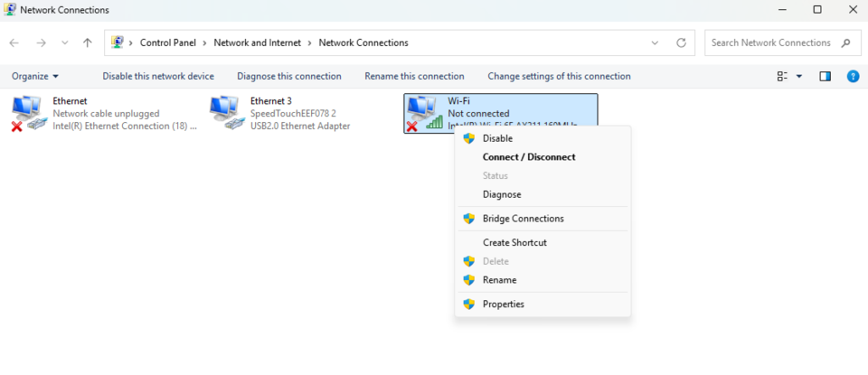Go back with the back arrow
868x375 pixels.
click(x=14, y=42)
